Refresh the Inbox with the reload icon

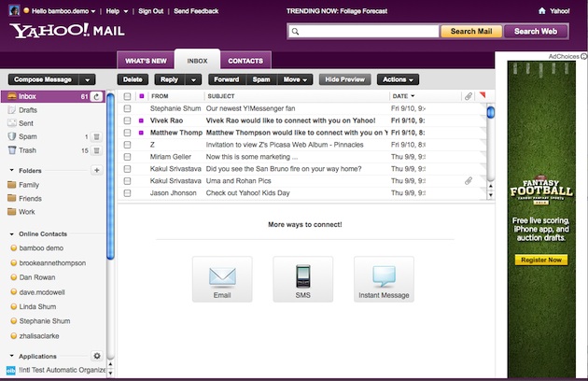point(95,96)
